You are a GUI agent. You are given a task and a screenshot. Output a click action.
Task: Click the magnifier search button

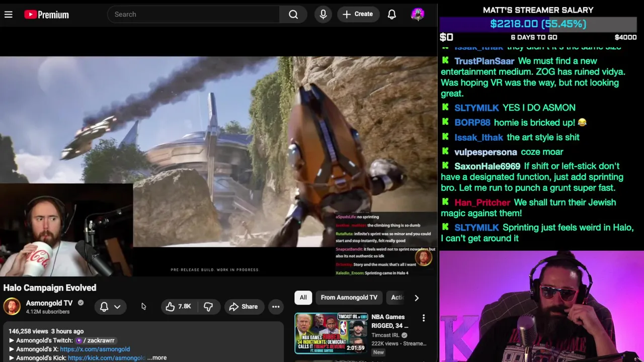pos(293,15)
